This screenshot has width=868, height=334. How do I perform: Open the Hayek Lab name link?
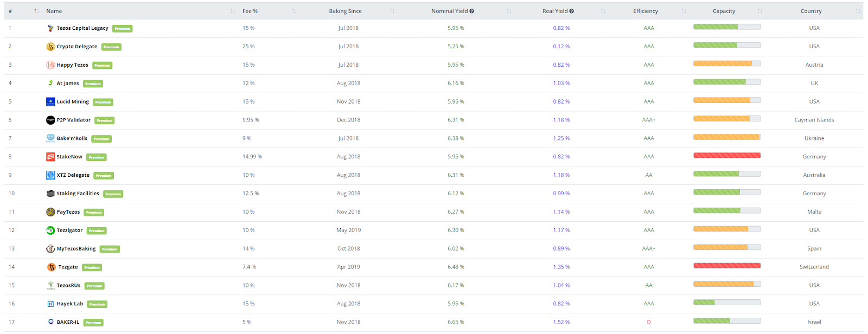[70, 304]
